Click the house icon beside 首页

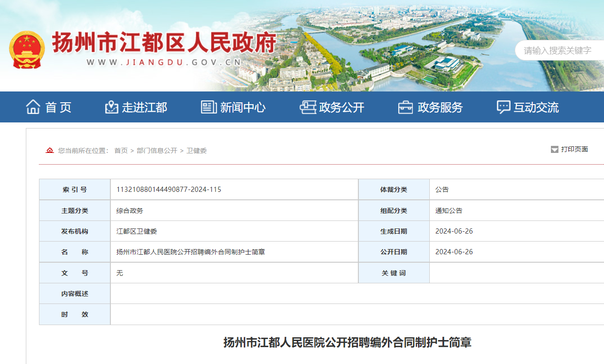33,107
